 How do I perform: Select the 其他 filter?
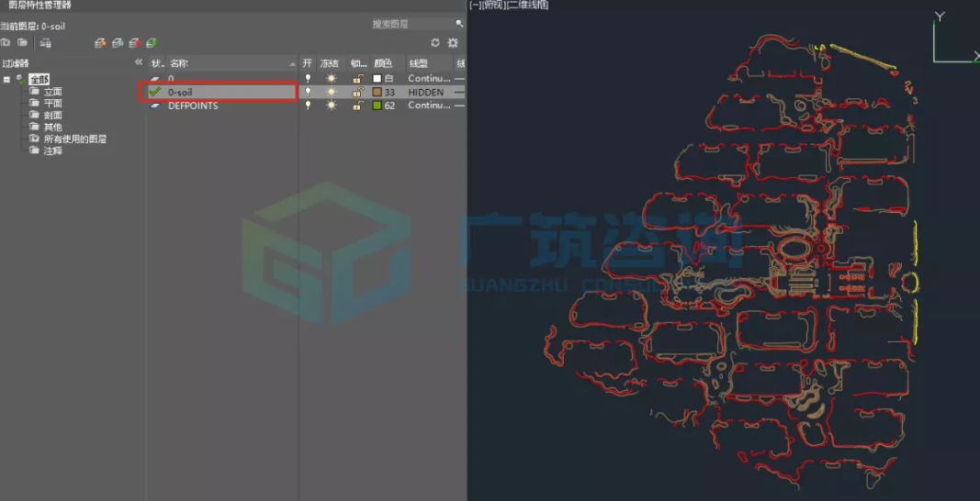[52, 128]
